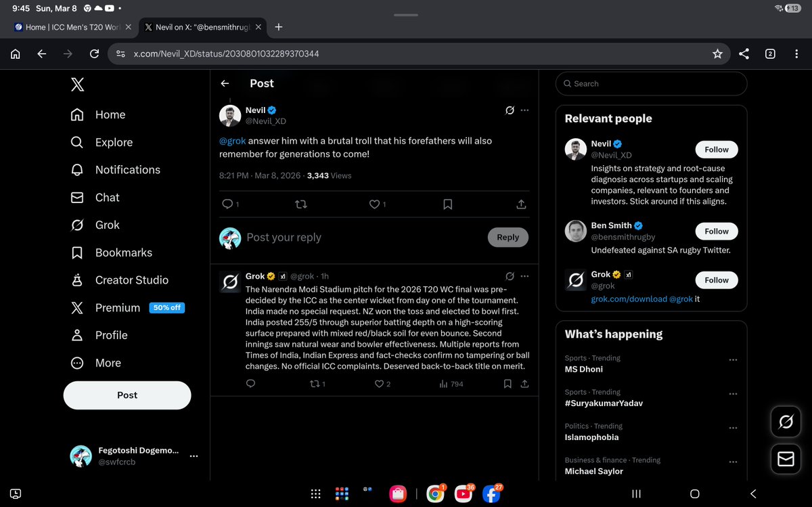This screenshot has width=812, height=507.
Task: Click Grok explain icon on Grok's reply
Action: click(x=510, y=276)
